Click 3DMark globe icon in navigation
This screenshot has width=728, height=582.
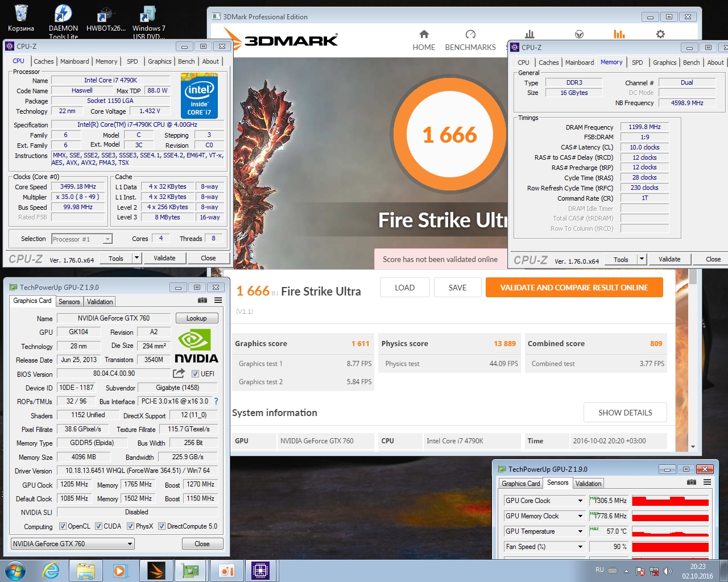point(579,34)
